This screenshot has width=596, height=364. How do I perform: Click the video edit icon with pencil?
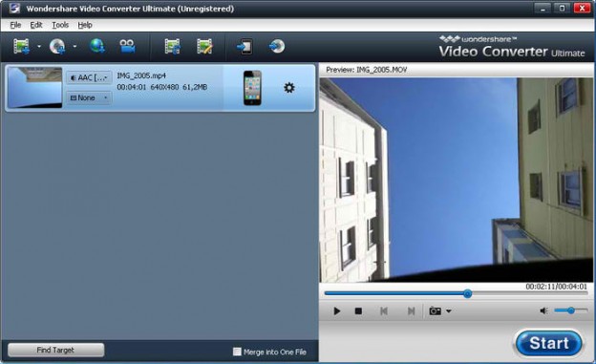(x=204, y=47)
